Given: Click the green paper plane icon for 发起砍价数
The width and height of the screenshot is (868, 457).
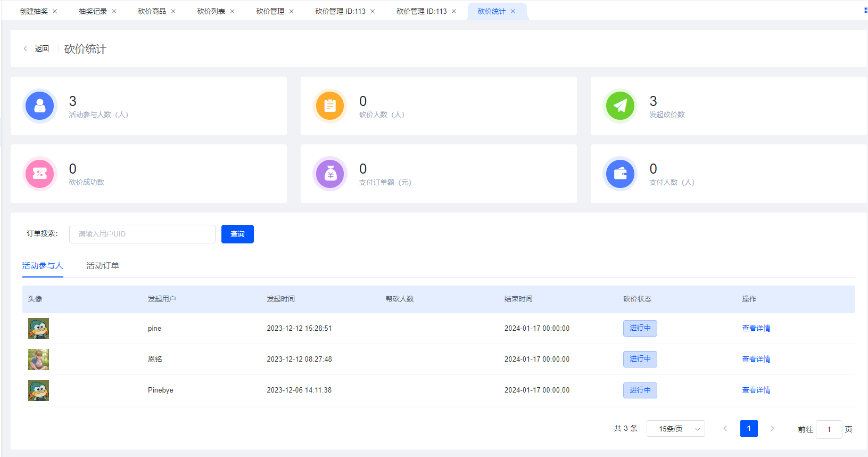Looking at the screenshot, I should pos(620,106).
